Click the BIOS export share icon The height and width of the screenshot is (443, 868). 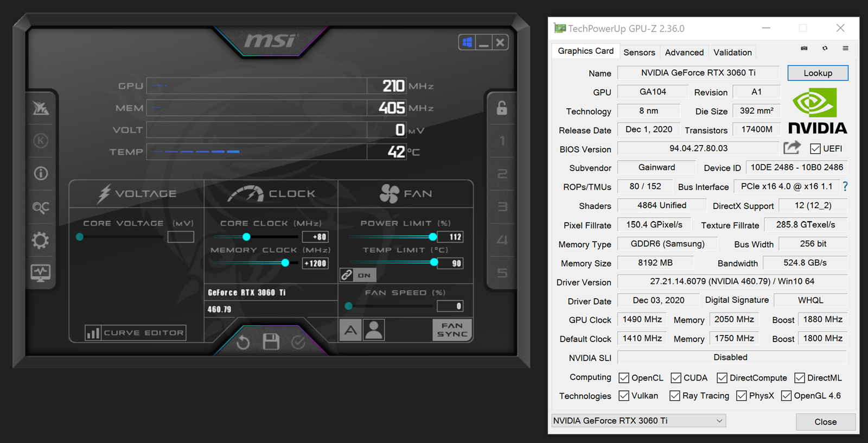792,147
